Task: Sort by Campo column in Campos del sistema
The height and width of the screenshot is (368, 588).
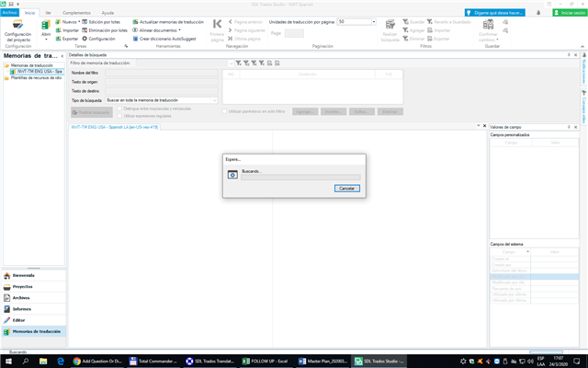Action: point(510,252)
